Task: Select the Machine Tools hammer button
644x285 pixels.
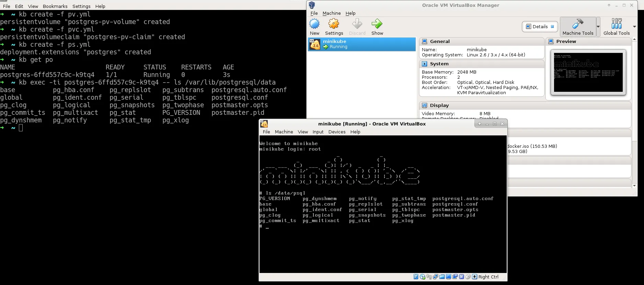Action: (x=578, y=27)
